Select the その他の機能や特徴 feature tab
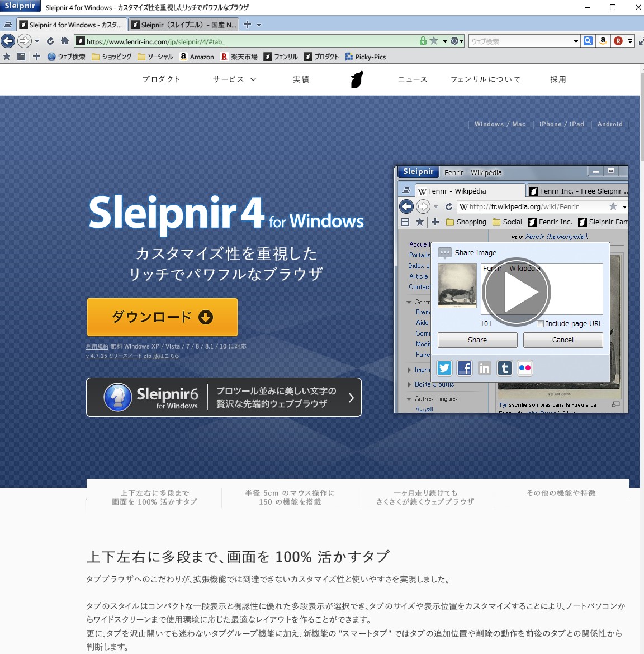 (x=561, y=493)
